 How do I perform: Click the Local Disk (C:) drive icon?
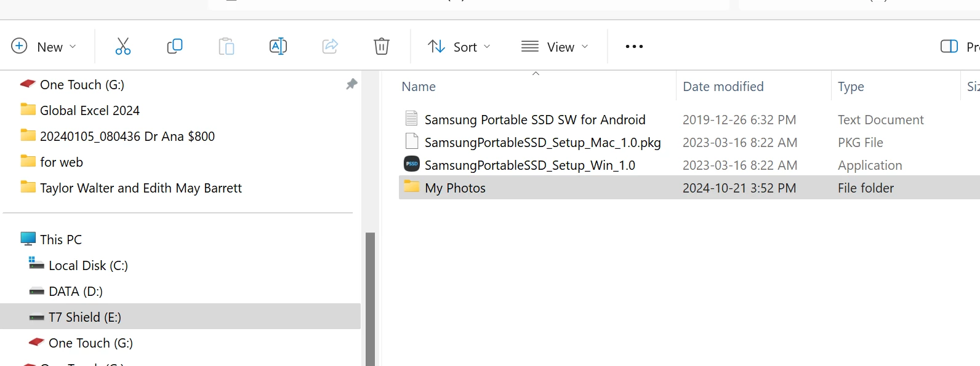36,264
